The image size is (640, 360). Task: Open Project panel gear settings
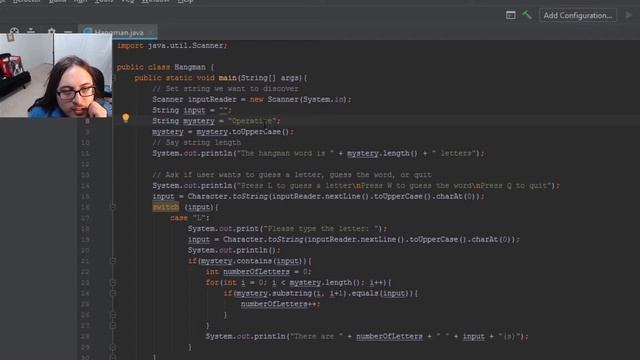click(51, 31)
